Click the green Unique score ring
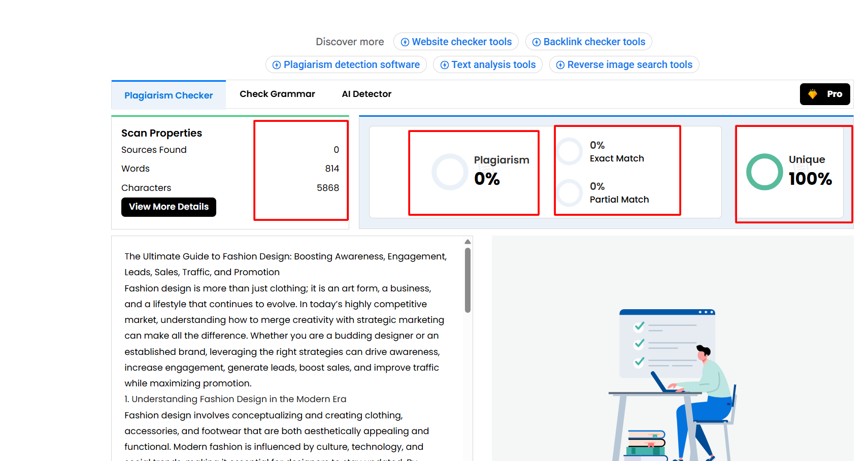The image size is (868, 461). coord(764,172)
